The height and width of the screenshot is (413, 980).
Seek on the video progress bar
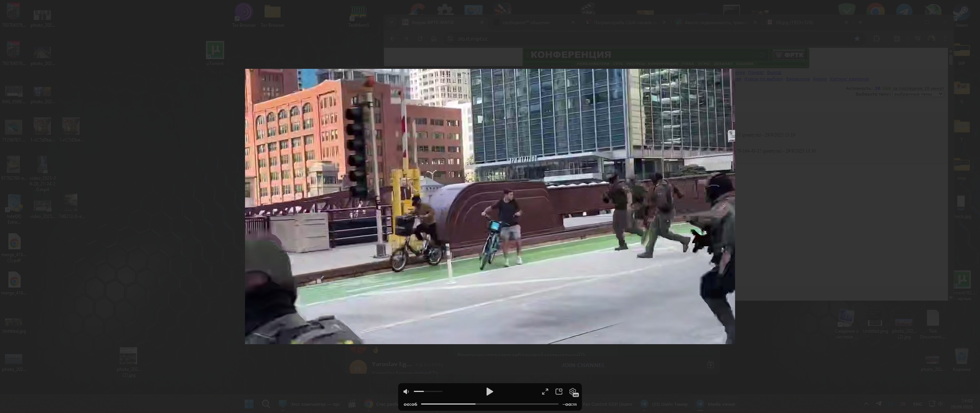point(489,404)
